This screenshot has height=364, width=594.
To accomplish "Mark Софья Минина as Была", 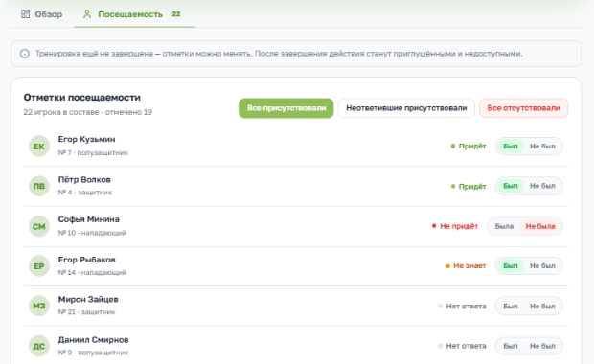I will (504, 226).
